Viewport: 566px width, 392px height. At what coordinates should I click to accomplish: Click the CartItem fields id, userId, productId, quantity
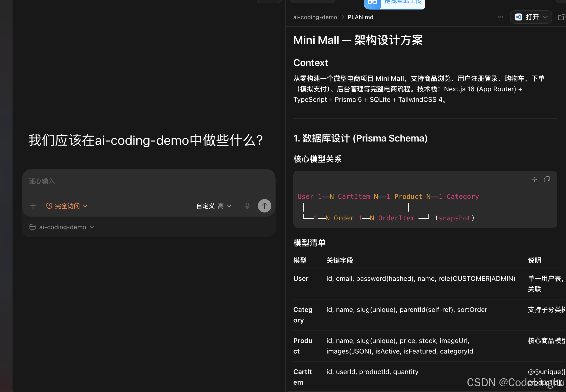(x=372, y=372)
